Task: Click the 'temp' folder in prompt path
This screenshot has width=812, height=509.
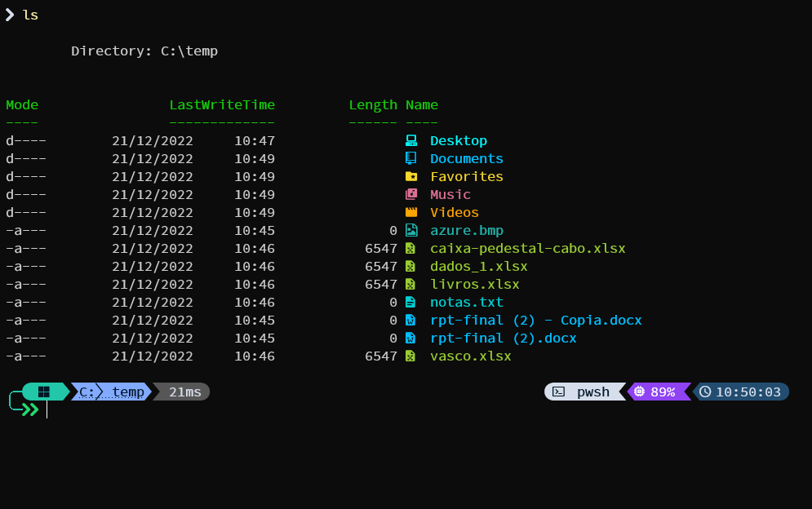Action: 128,392
